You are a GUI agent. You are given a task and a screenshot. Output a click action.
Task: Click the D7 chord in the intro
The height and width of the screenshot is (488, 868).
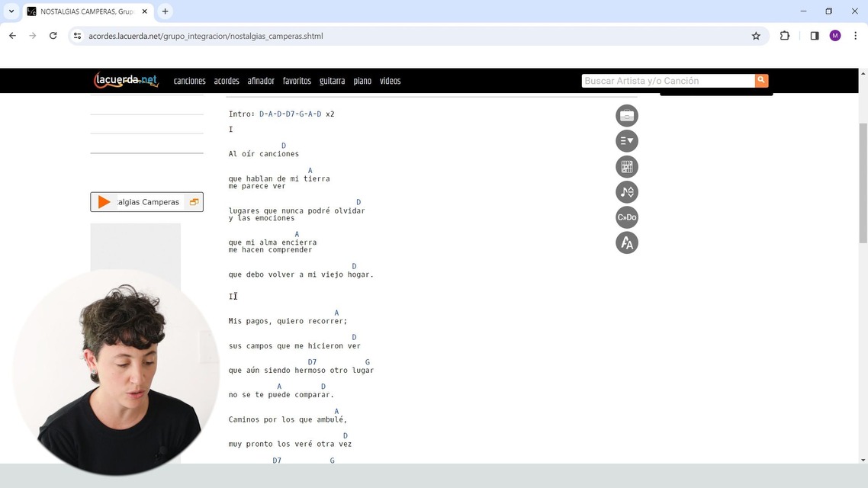[x=290, y=114]
